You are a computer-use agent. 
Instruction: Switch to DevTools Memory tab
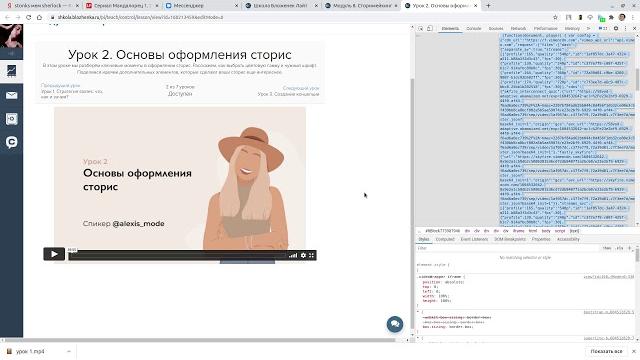pos(572,29)
